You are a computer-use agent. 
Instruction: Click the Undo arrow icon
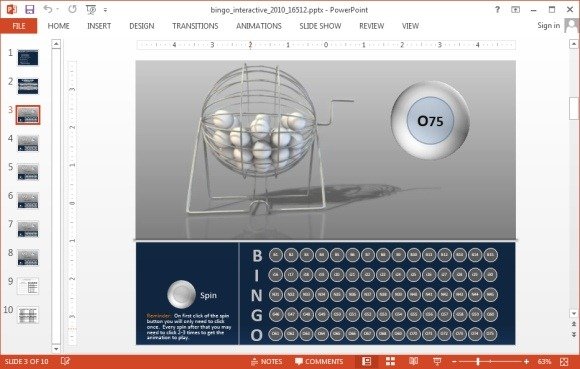(48, 9)
